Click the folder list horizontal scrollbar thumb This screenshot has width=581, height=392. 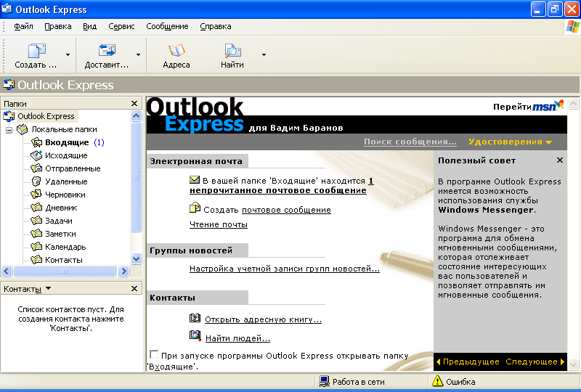(x=65, y=271)
